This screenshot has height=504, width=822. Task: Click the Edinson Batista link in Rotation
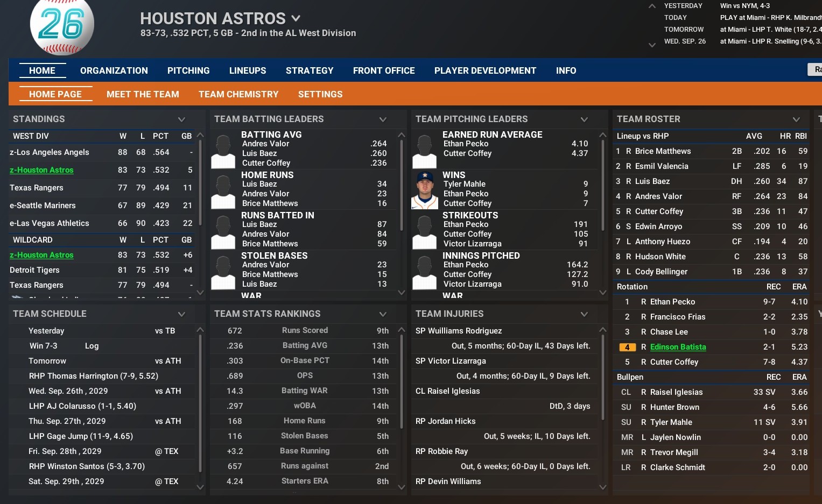(x=678, y=347)
